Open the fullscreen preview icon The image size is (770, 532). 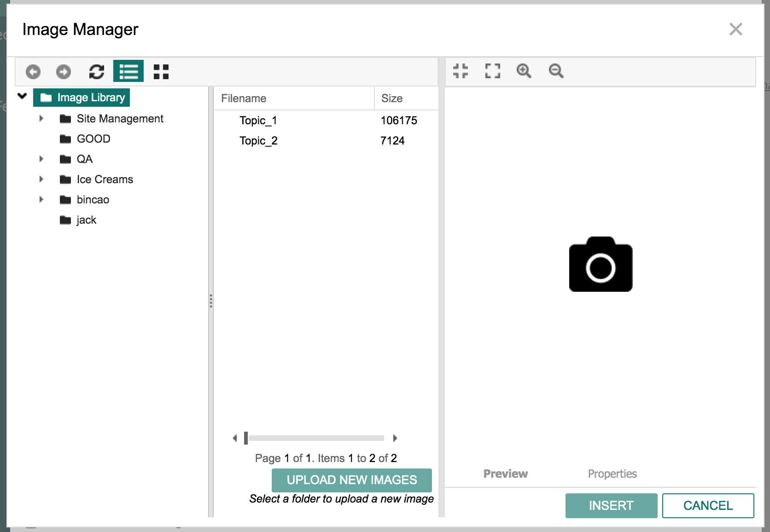click(492, 71)
